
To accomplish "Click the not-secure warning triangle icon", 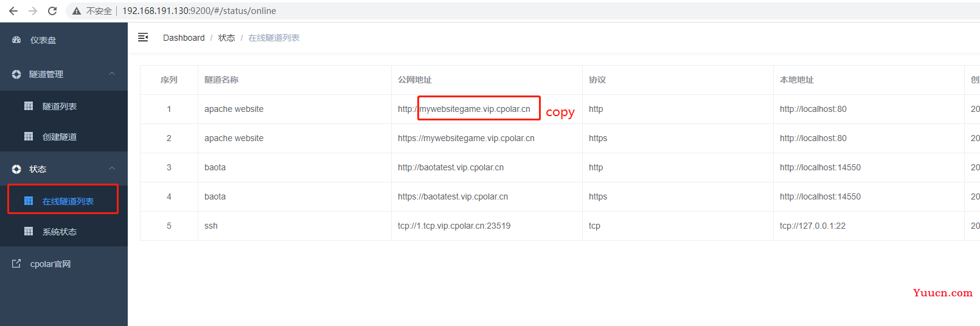I will point(77,11).
